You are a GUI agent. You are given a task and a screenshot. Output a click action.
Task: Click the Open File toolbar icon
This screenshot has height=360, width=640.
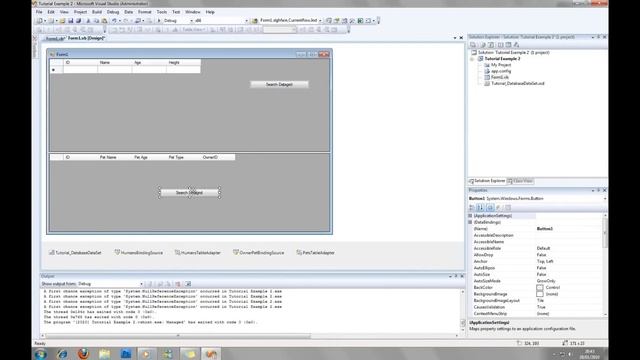62,20
